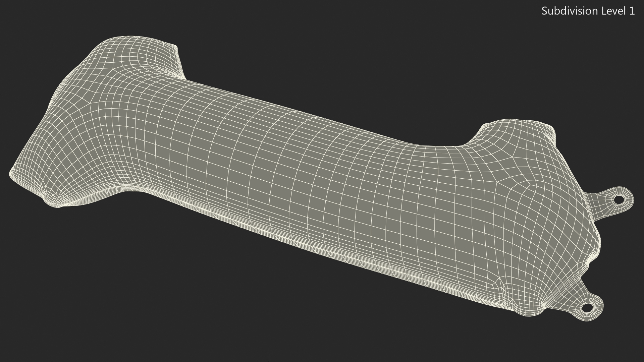Viewport: 644px width, 362px height.
Task: Click the number 1 in the level label
Action: 632,11
